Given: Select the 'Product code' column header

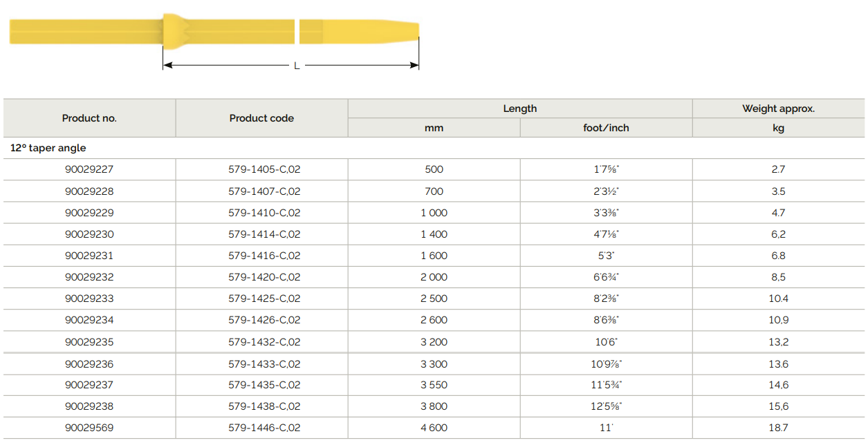Looking at the screenshot, I should click(x=261, y=118).
